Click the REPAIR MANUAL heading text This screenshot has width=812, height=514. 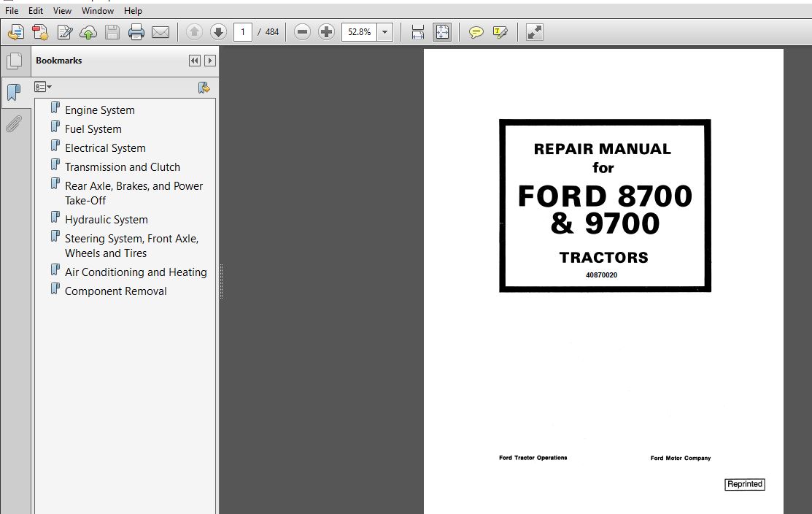click(x=603, y=149)
